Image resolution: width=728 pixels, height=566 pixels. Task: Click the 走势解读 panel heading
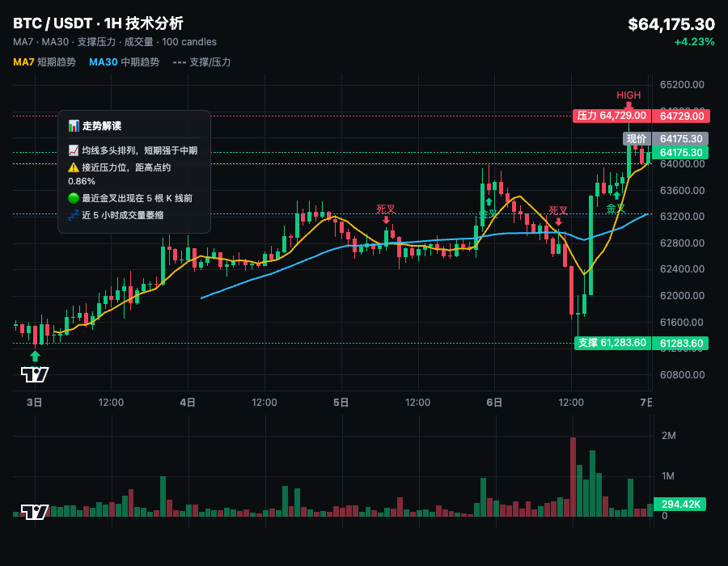click(102, 125)
